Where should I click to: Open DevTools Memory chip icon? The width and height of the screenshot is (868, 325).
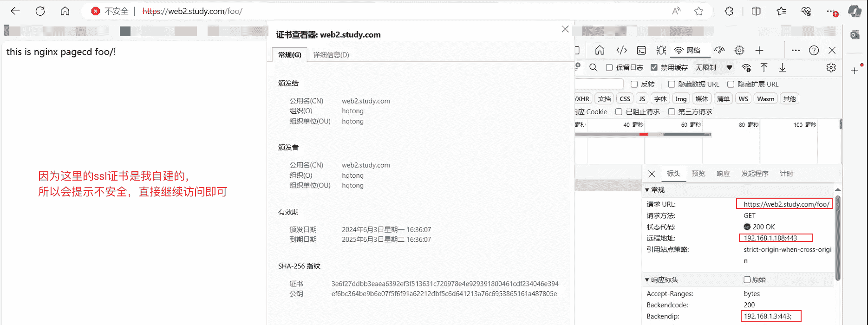click(739, 50)
